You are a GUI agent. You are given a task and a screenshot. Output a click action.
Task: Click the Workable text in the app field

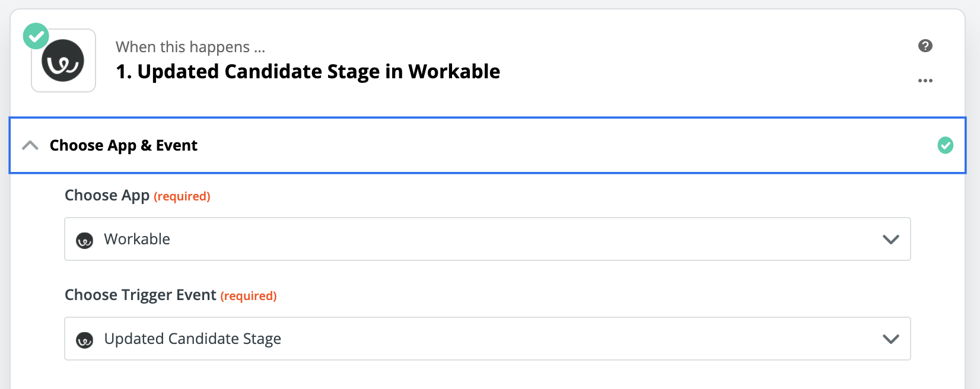click(137, 240)
